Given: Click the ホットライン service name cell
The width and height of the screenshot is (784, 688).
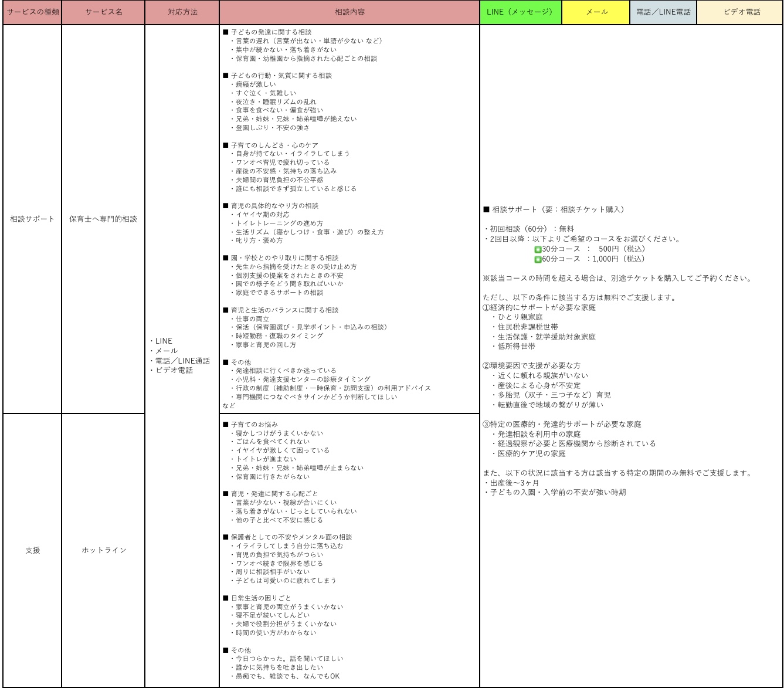Looking at the screenshot, I should point(103,550).
